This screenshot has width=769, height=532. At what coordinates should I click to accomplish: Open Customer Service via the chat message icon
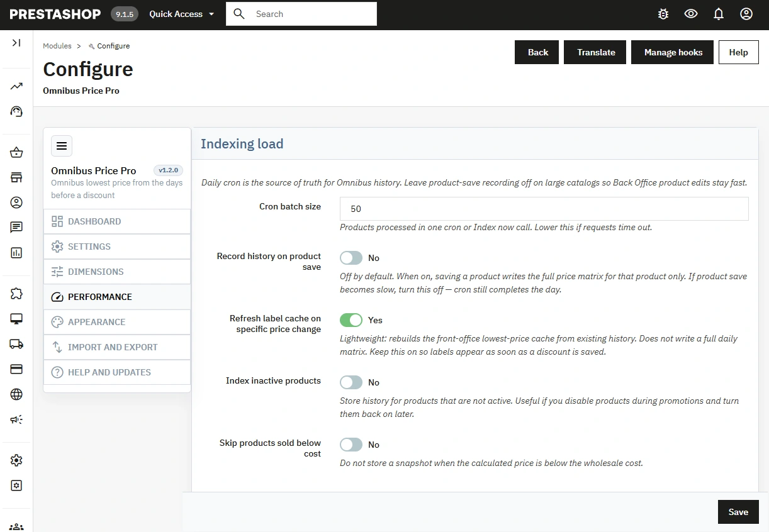tap(16, 228)
